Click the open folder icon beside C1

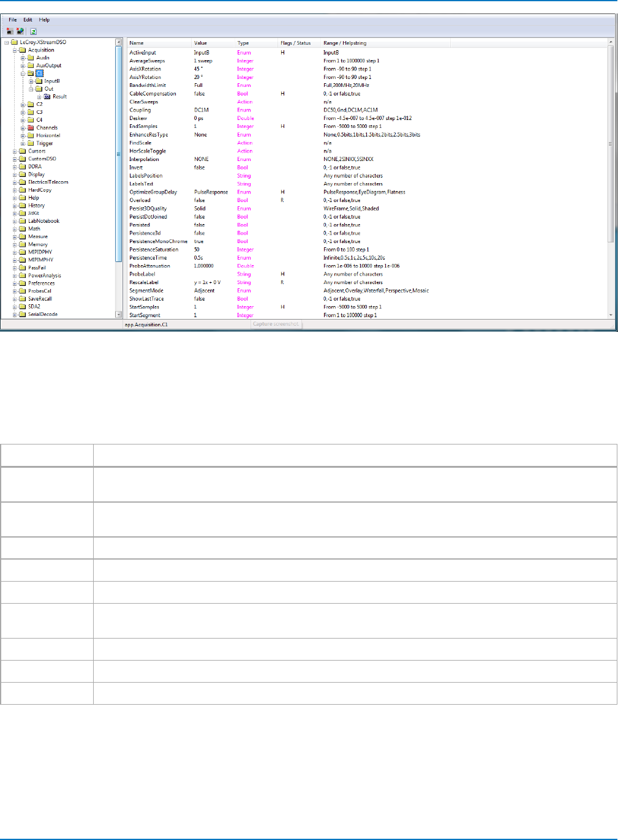pyautogui.click(x=31, y=73)
